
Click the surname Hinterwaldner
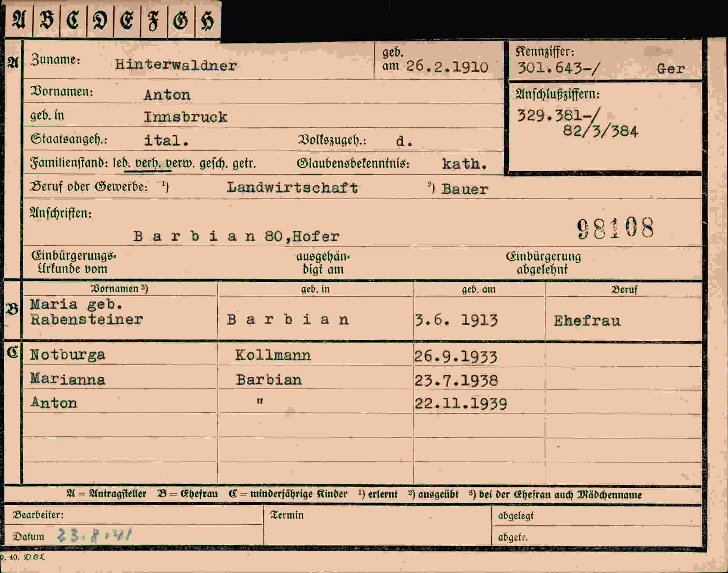[176, 64]
